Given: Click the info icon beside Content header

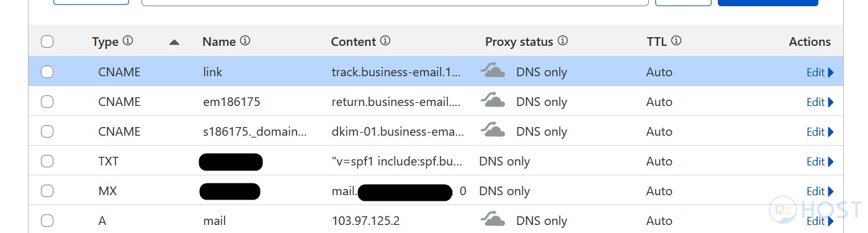Looking at the screenshot, I should 385,41.
